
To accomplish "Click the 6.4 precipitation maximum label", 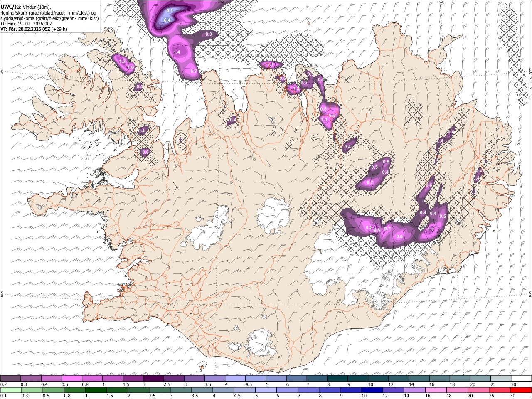I will pos(167,20).
